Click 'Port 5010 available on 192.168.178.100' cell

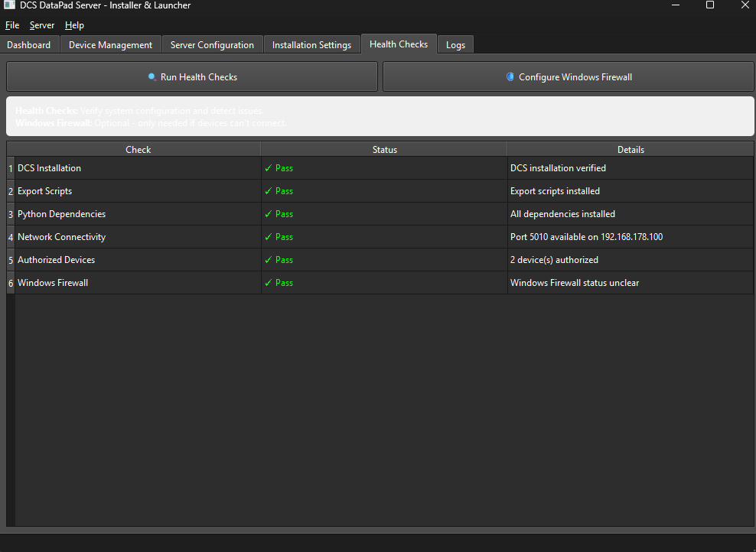[631, 237]
